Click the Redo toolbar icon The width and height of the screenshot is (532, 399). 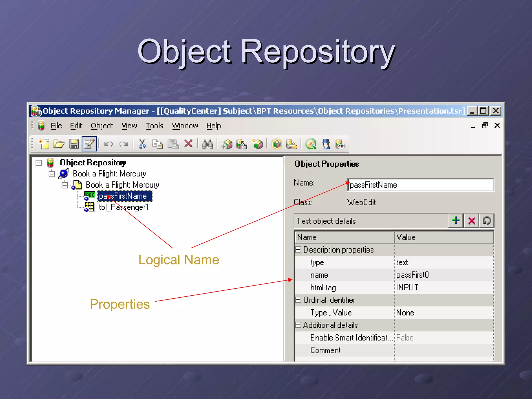[x=123, y=144]
